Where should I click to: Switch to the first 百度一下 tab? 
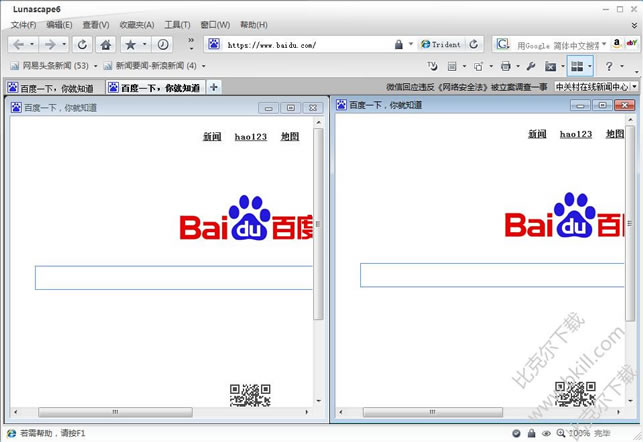[51, 88]
